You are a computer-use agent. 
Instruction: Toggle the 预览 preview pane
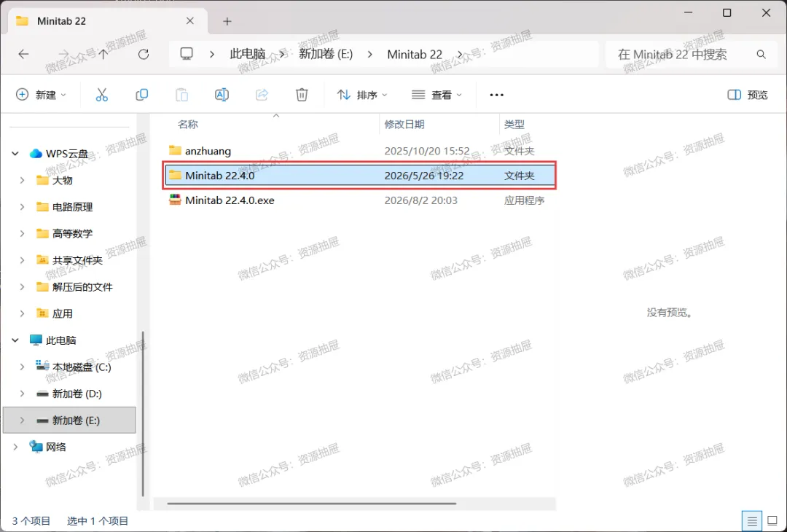click(748, 95)
